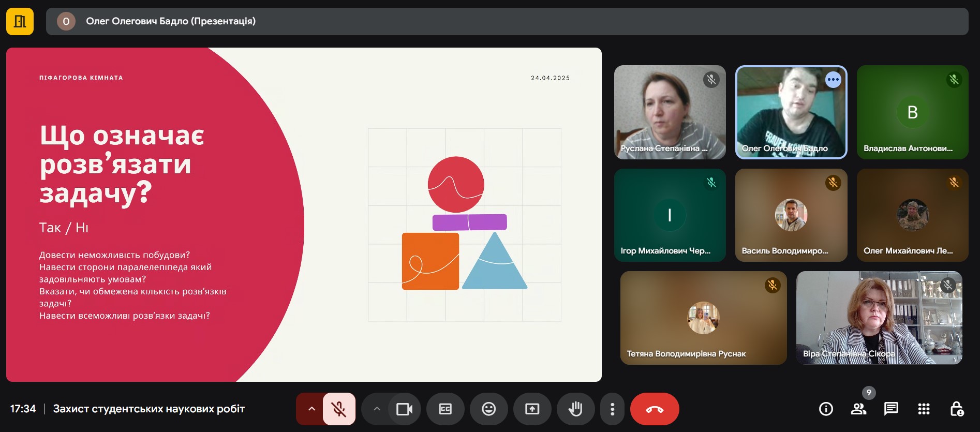Click Олег Михайлович's profile photo
This screenshot has width=980, height=432.
click(x=913, y=215)
